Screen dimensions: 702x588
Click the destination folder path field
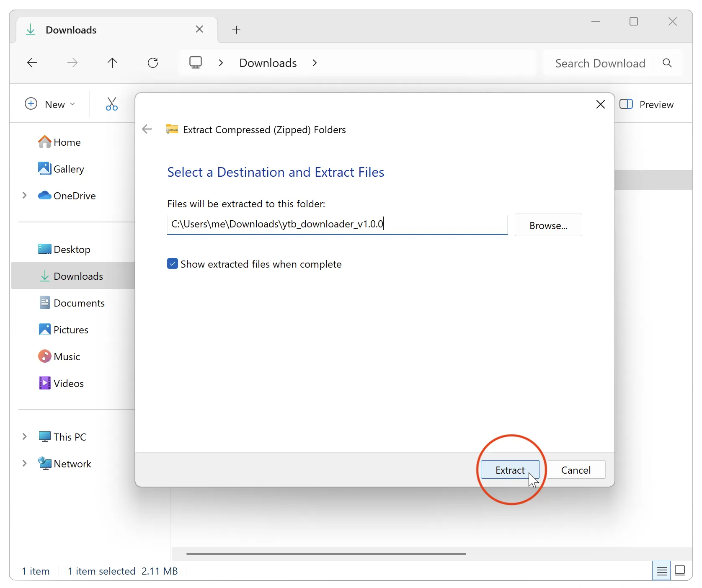coord(337,224)
